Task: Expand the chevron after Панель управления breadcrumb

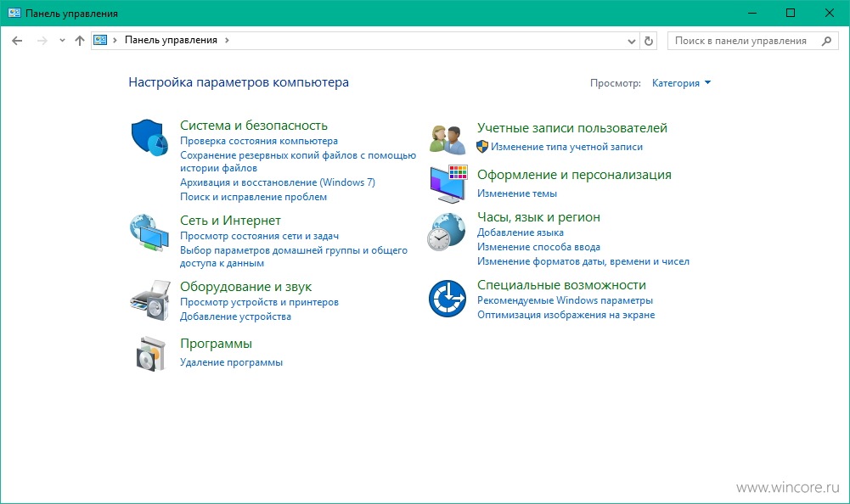Action: point(227,40)
